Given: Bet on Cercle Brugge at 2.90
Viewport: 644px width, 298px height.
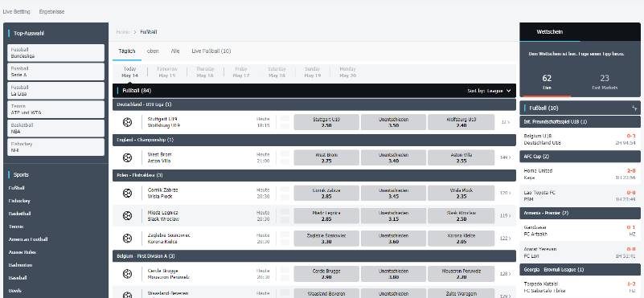Looking at the screenshot, I should pos(326,274).
